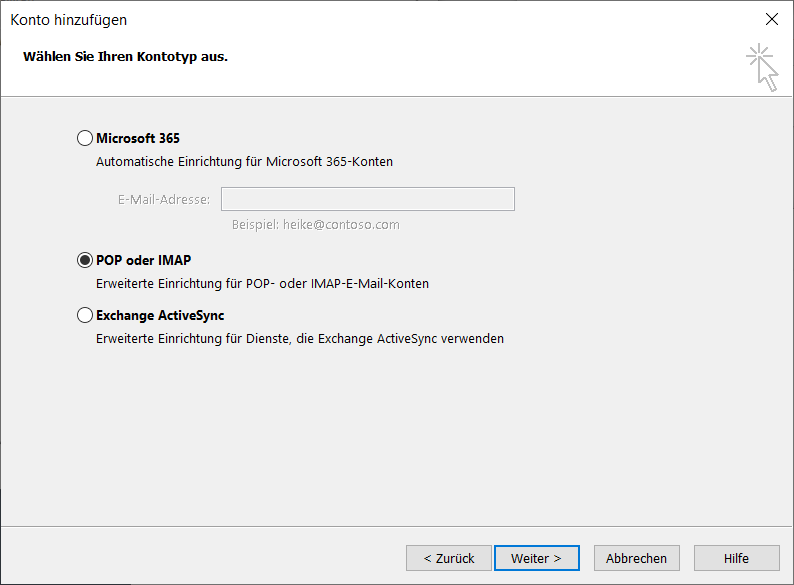This screenshot has height=585, width=794.
Task: Click the text 'Automatische Einrichtung für Microsoft 365-Konten'
Action: [x=245, y=162]
